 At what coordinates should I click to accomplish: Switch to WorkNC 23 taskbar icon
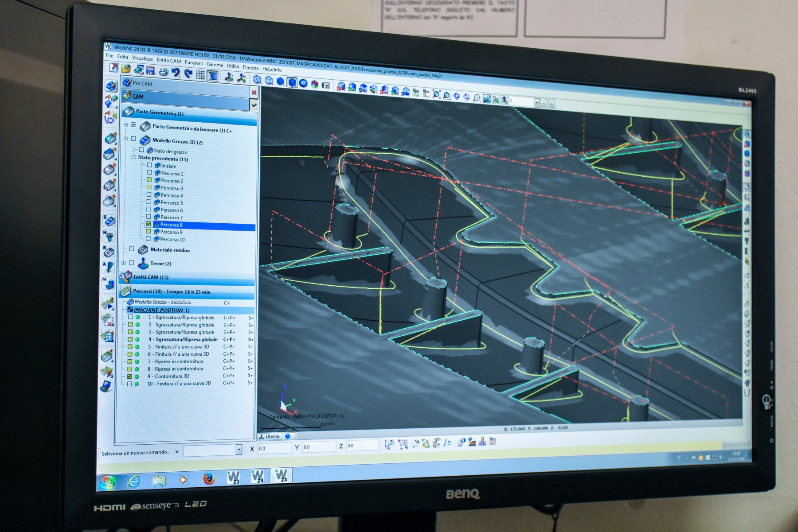click(x=233, y=478)
